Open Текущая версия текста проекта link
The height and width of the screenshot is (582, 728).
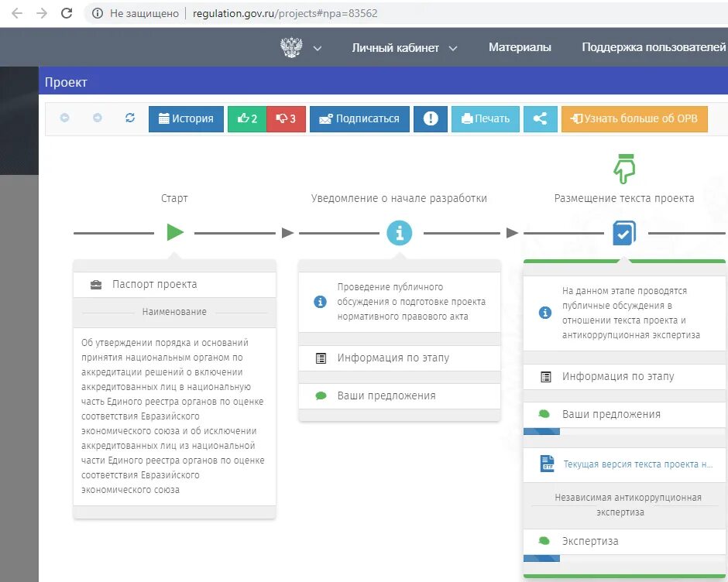(638, 464)
